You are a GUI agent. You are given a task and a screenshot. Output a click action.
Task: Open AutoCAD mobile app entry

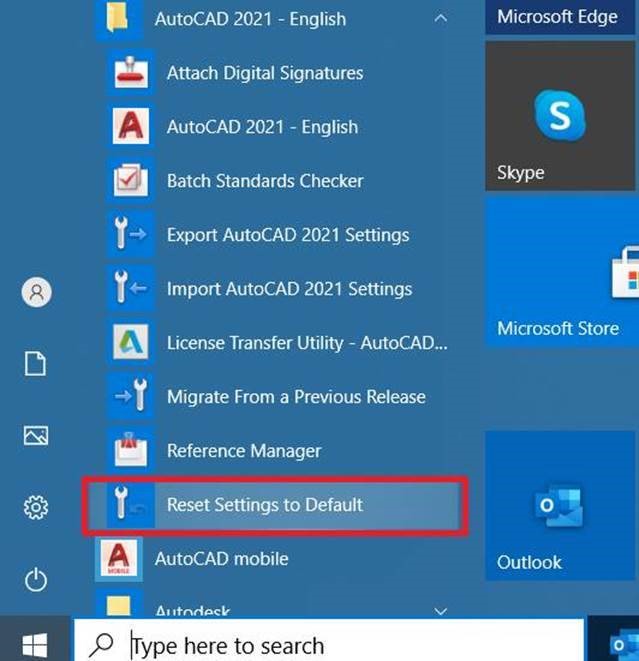coord(220,559)
